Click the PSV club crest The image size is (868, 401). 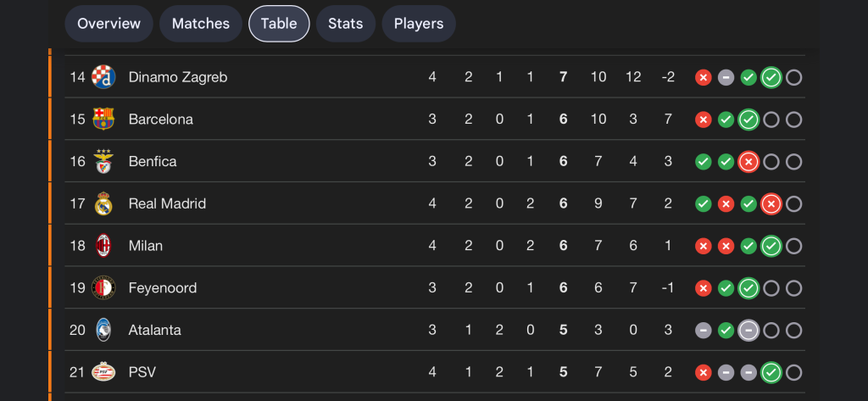(103, 372)
